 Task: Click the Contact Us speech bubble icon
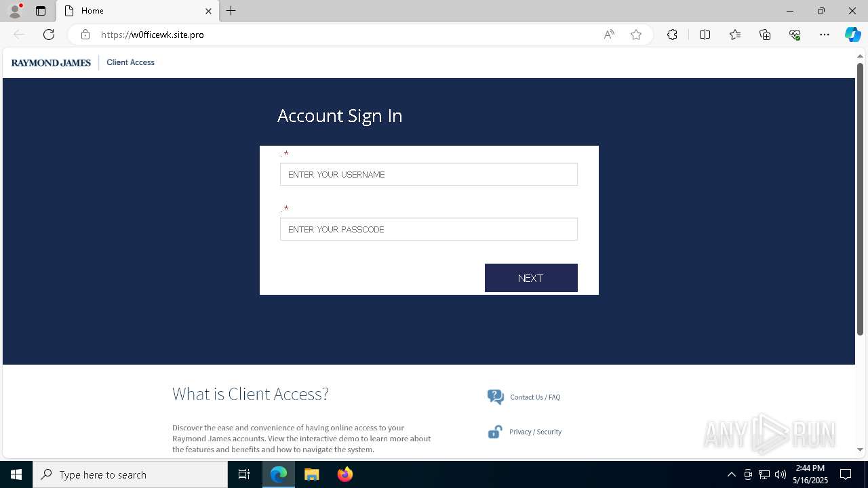pos(496,397)
